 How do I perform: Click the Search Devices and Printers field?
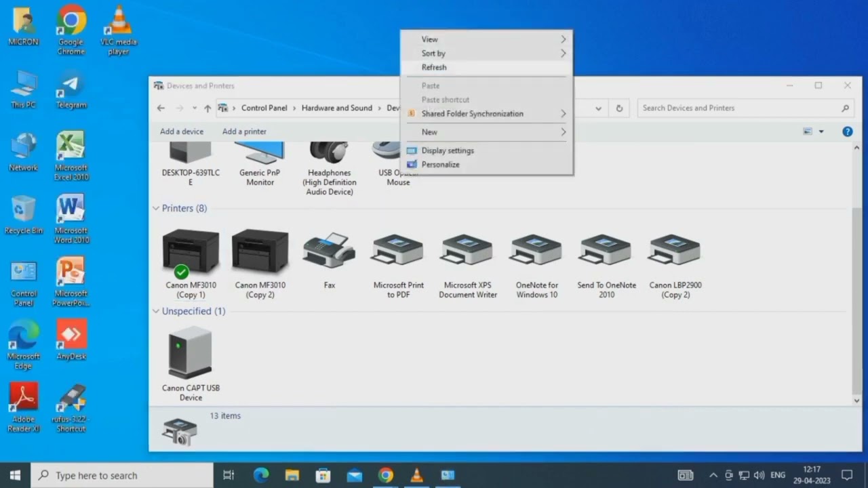(x=744, y=108)
